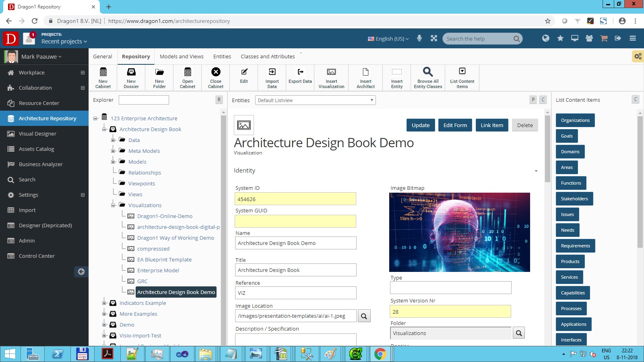Expand the Indicators Example dossier
The width and height of the screenshot is (644, 362).
(104, 303)
